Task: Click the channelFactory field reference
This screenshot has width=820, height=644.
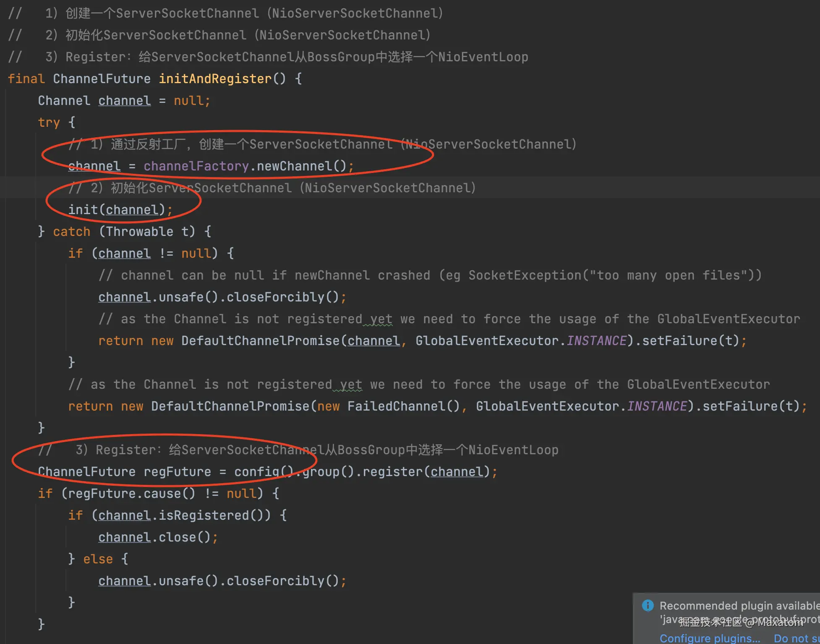Action: (196, 166)
